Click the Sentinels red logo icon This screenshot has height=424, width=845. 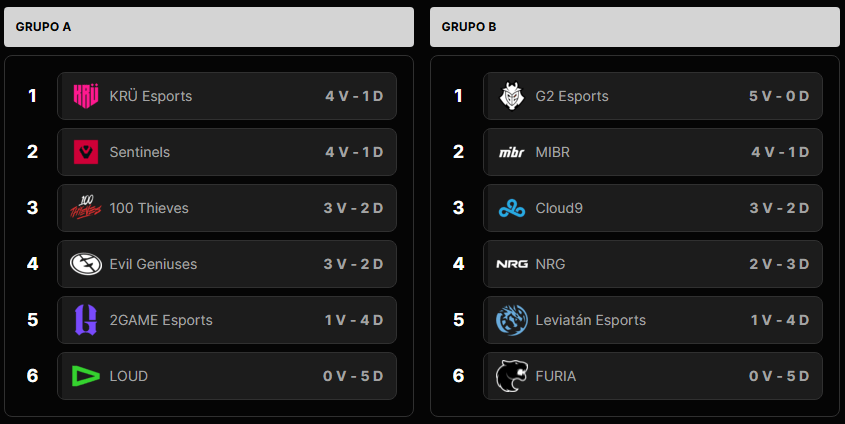click(85, 152)
